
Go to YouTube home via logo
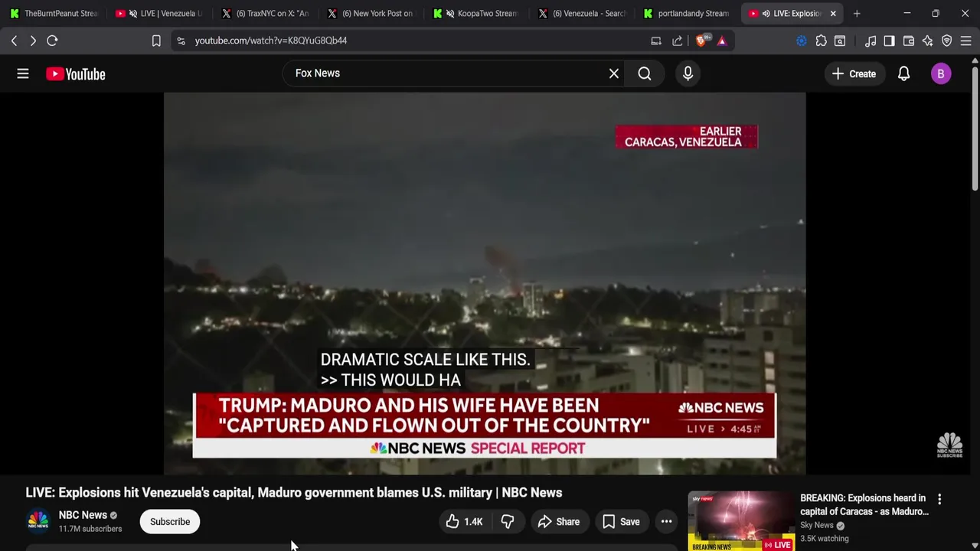coord(75,73)
